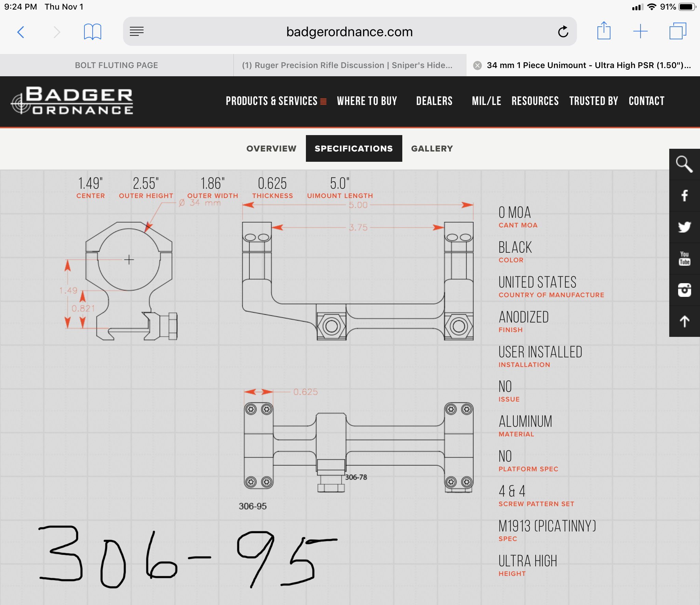Screen dimensions: 700x605
Task: Switch to Bolt Fluting Page browser tab
Action: coord(117,65)
